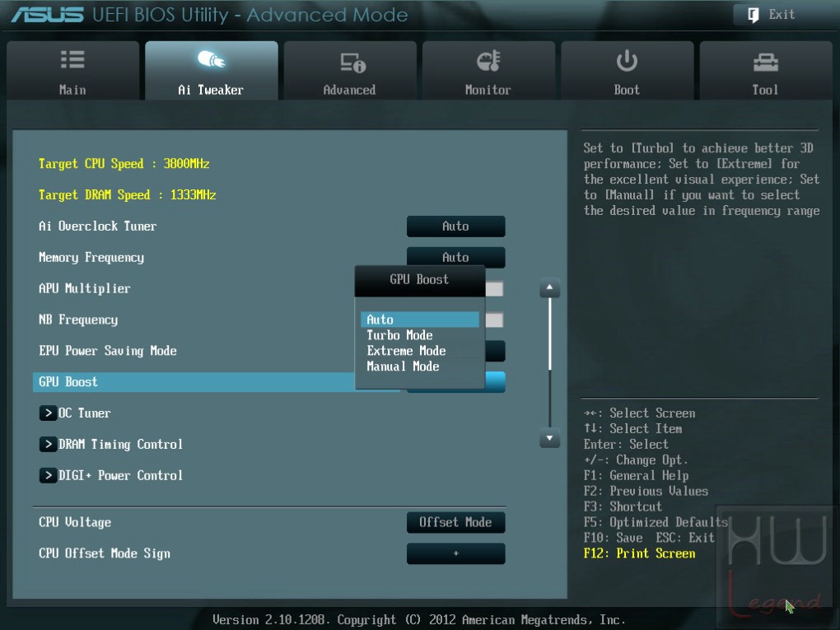840x630 pixels.
Task: Click the scrollbar up arrow
Action: coord(549,287)
